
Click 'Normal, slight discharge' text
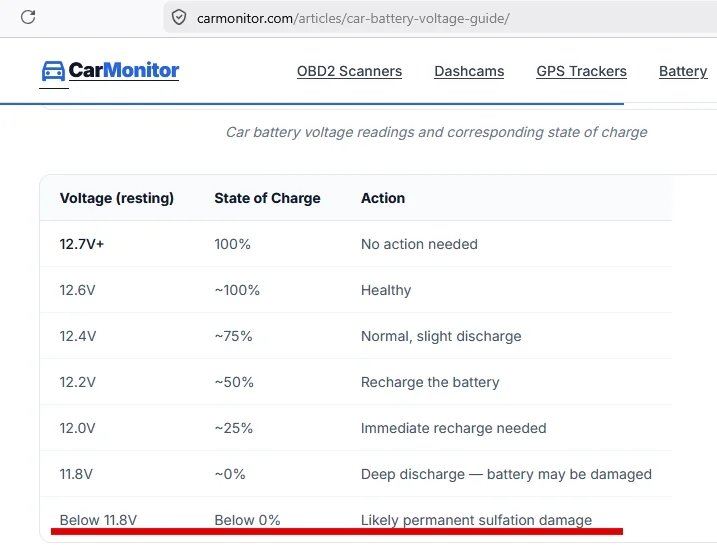click(441, 336)
